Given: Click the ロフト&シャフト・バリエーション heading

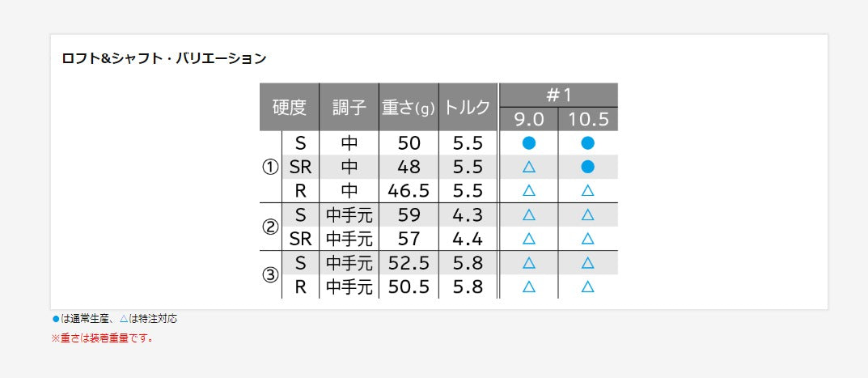Looking at the screenshot, I should coord(164,58).
